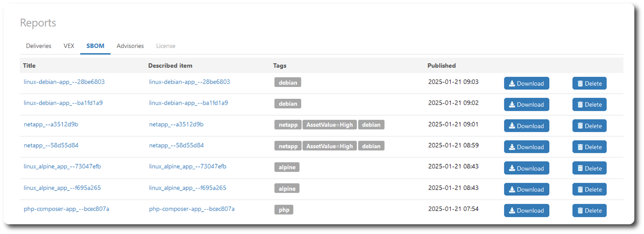Go to the Advisories tab
Image resolution: width=644 pixels, height=234 pixels.
(x=130, y=46)
